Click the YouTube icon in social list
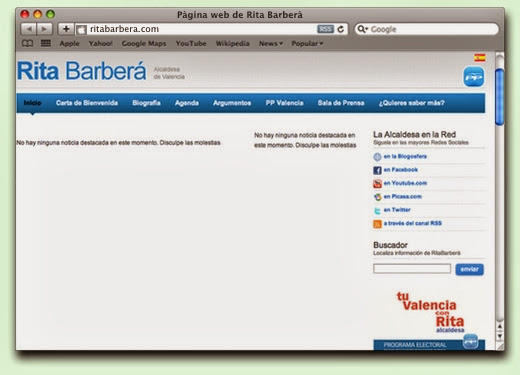 point(377,183)
